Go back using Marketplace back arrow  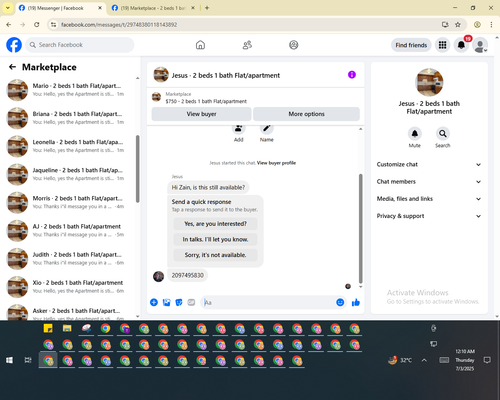point(12,67)
